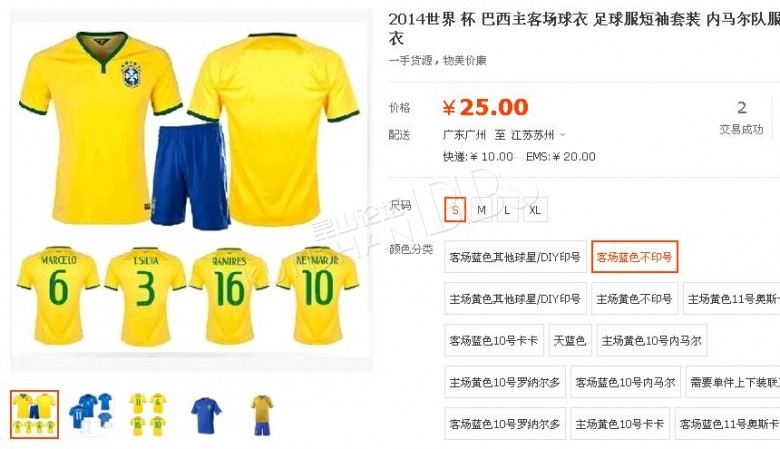This screenshot has width=780, height=449.
Task: Pick size L option
Action: [x=507, y=209]
